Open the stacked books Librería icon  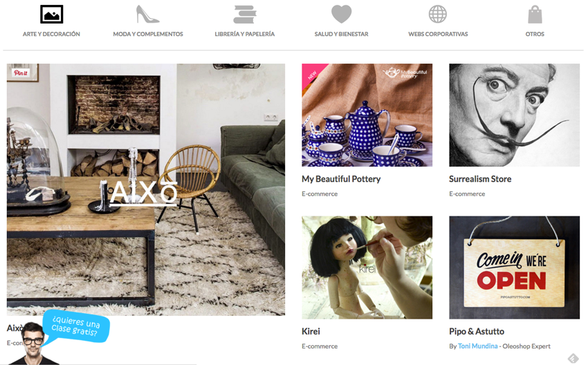pyautogui.click(x=244, y=15)
